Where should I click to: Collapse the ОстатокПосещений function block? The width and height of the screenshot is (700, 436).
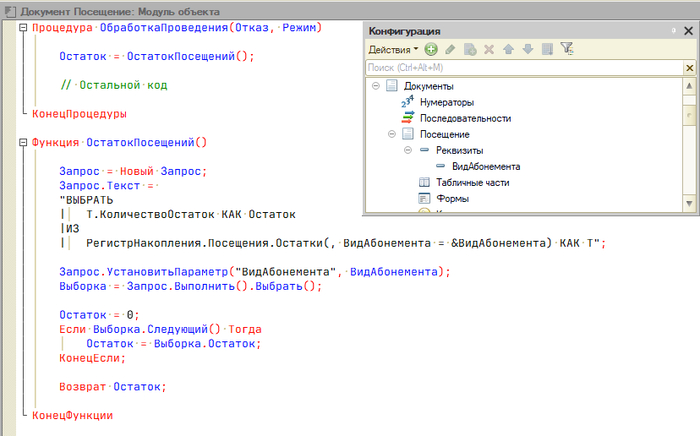tap(23, 142)
